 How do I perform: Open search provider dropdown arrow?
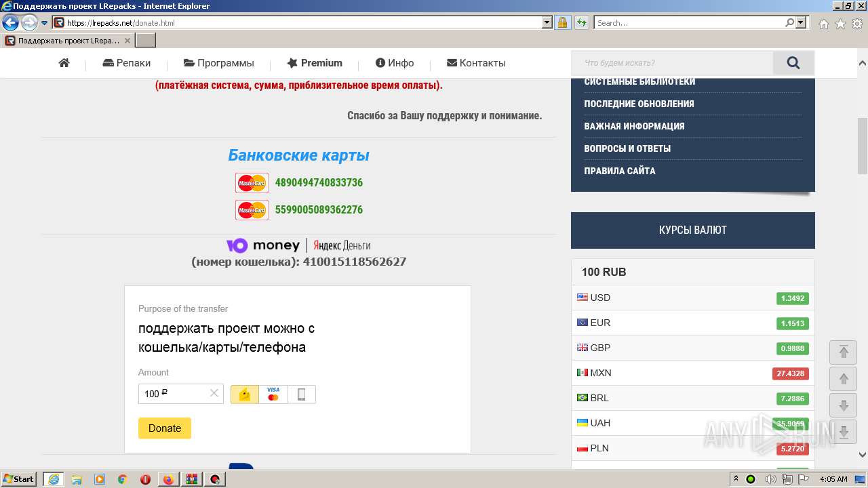(802, 23)
